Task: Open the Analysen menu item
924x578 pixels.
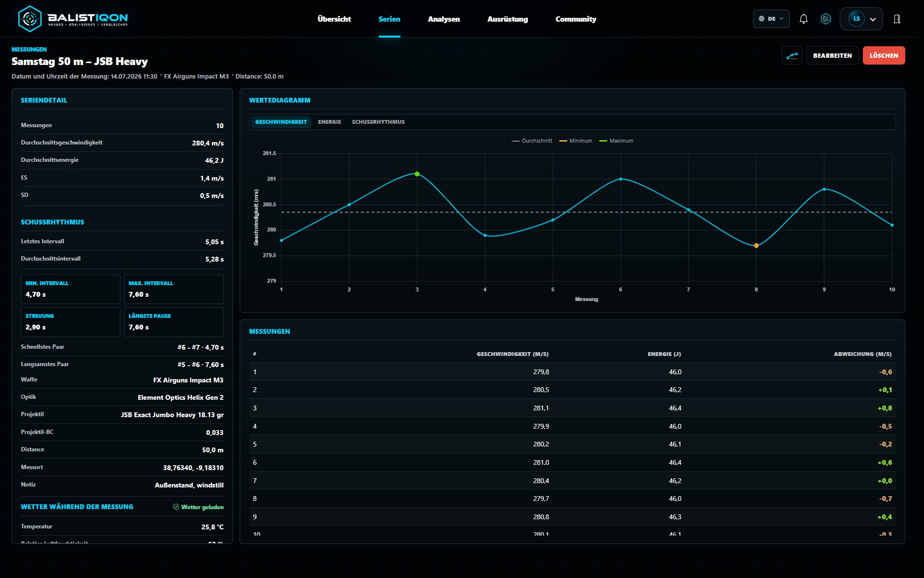Action: click(x=444, y=19)
